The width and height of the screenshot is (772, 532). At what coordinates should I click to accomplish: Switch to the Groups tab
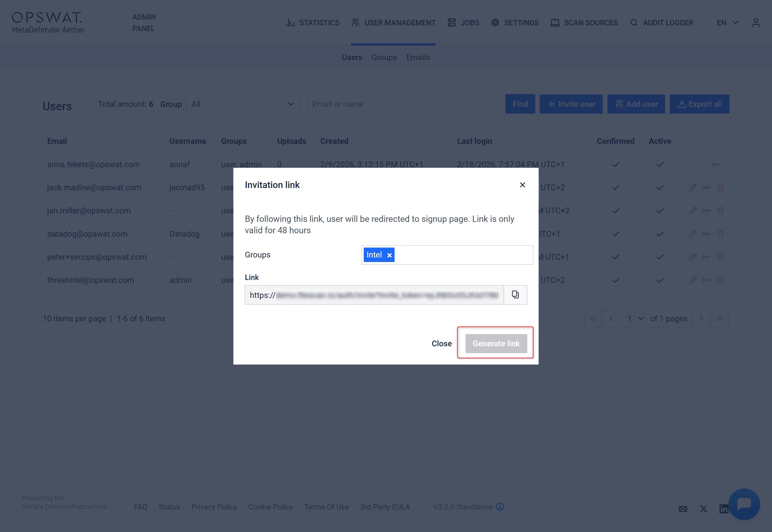[x=384, y=57]
